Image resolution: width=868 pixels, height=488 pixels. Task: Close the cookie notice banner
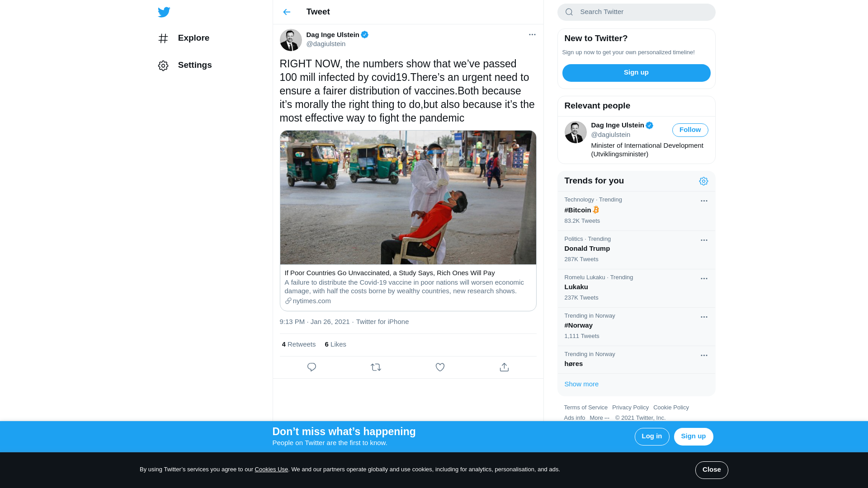pos(711,470)
